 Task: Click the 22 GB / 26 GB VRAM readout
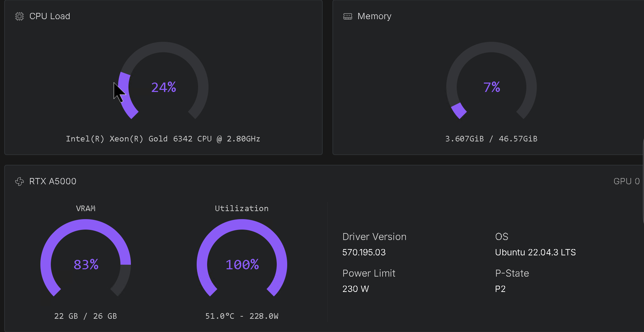tap(85, 316)
